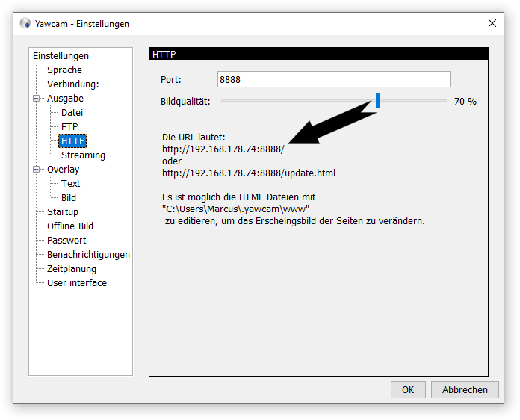Screen dimensions: 520x420
Task: Click the Bildqualität slider handle
Action: [x=378, y=101]
